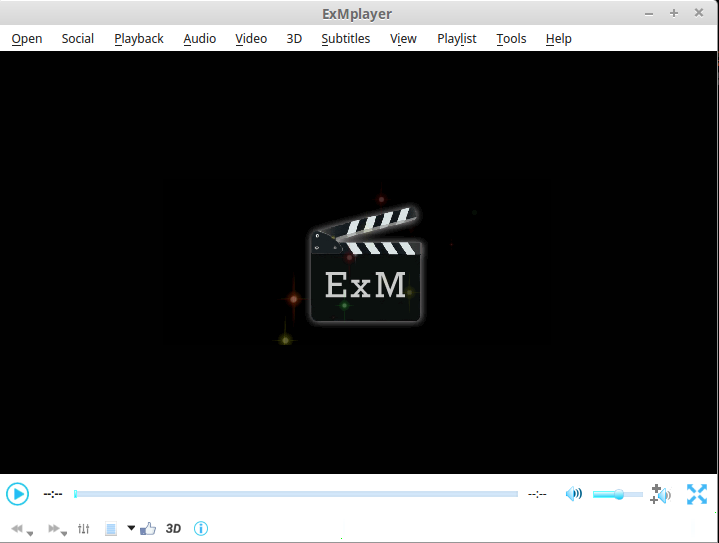Open the Subtitles menu
Screen dimensions: 719x543
point(345,39)
